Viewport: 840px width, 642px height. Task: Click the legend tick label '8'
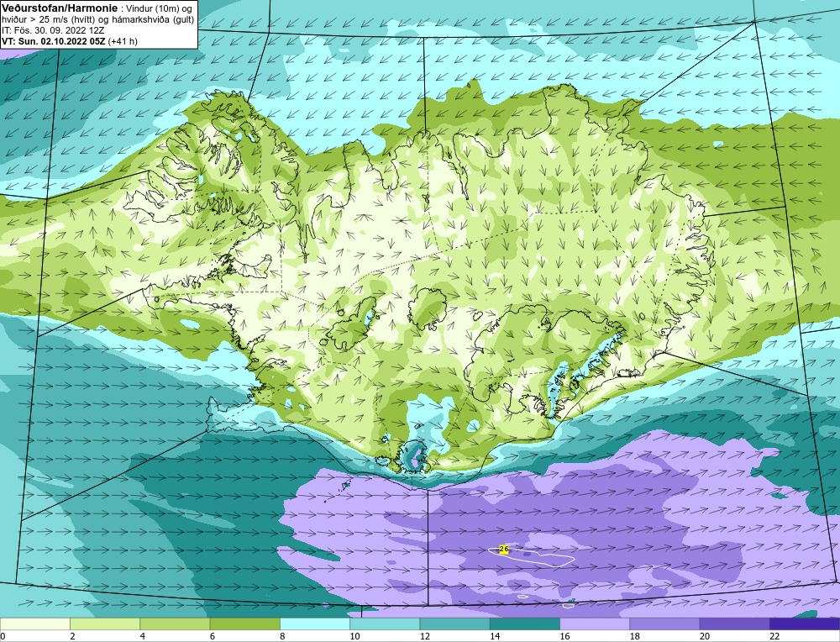pos(282,637)
